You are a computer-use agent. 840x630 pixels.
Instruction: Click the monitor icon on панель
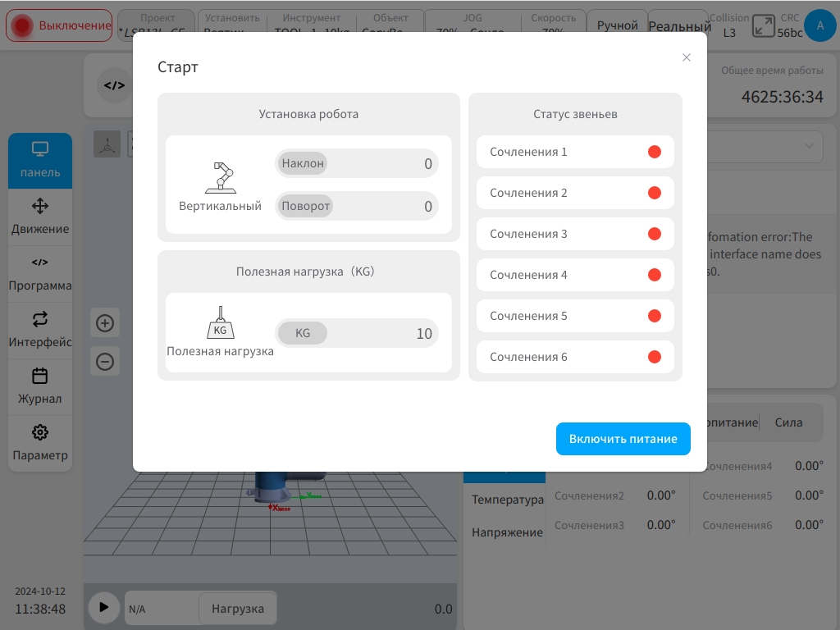[x=40, y=149]
